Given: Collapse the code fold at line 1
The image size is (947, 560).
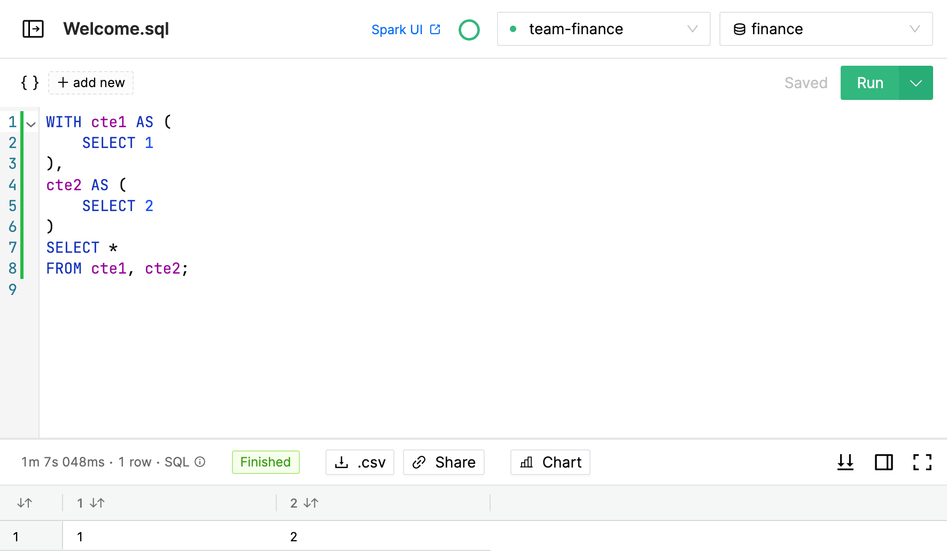Looking at the screenshot, I should click(31, 124).
